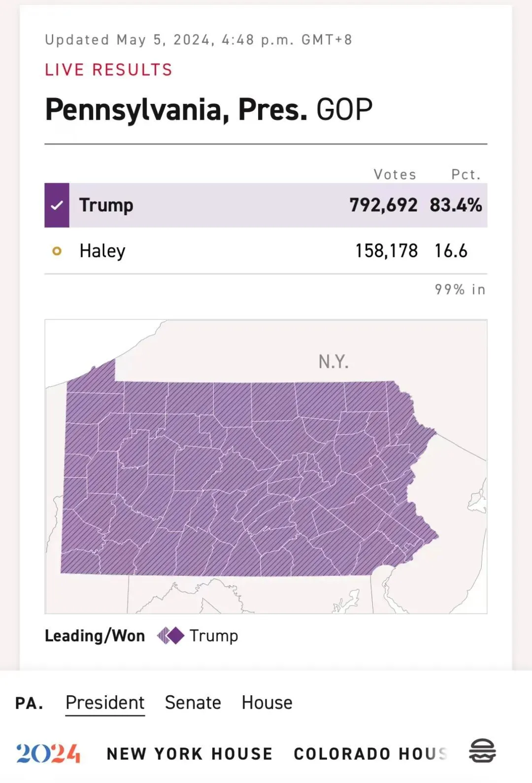Select the Haley results row
532x783 pixels.
(x=266, y=251)
